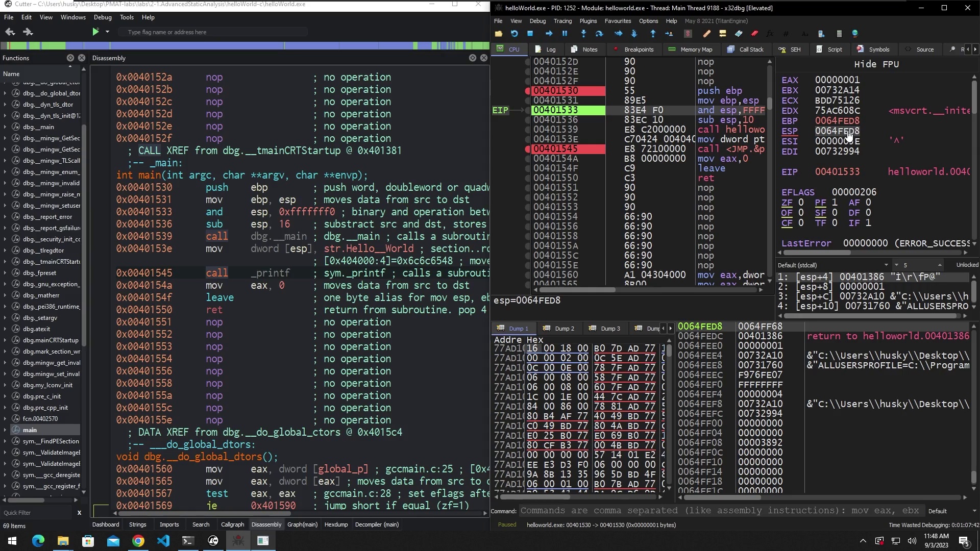The width and height of the screenshot is (980, 551).
Task: Open the Cutter debug mode dropdown arrow
Action: (x=107, y=32)
